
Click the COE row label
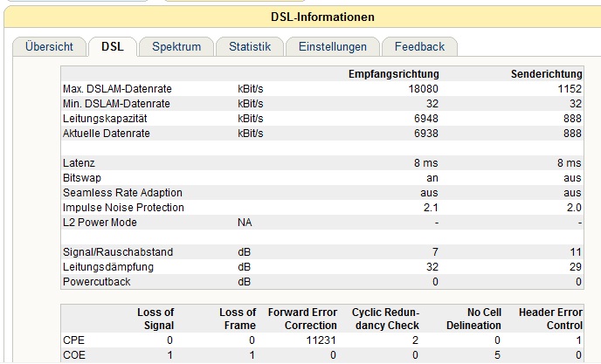point(74,355)
